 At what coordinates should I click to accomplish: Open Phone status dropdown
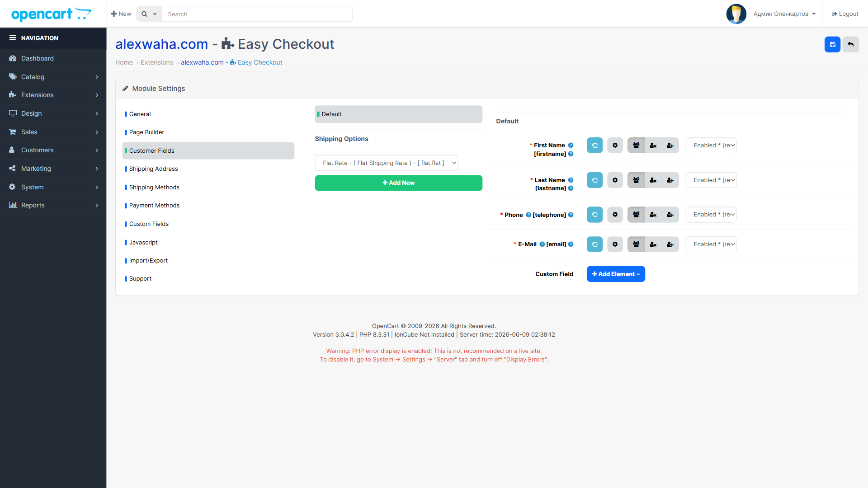[x=711, y=215]
